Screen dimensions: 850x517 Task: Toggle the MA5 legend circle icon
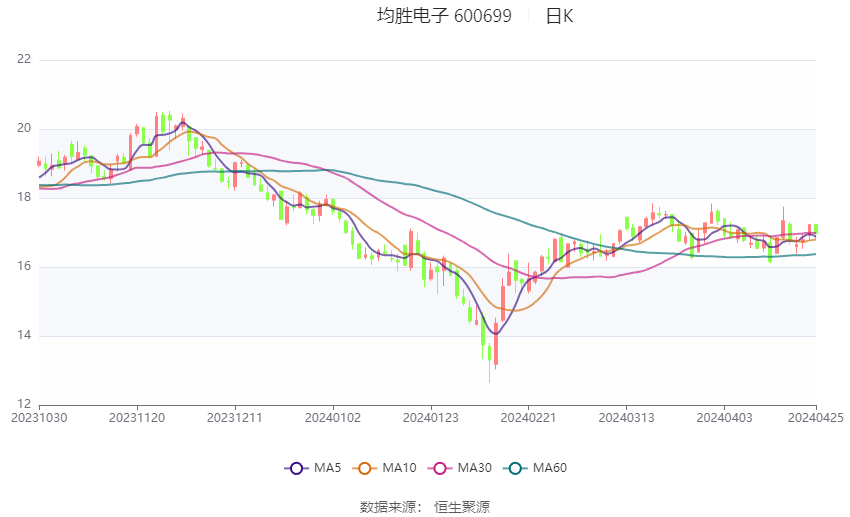(x=296, y=468)
